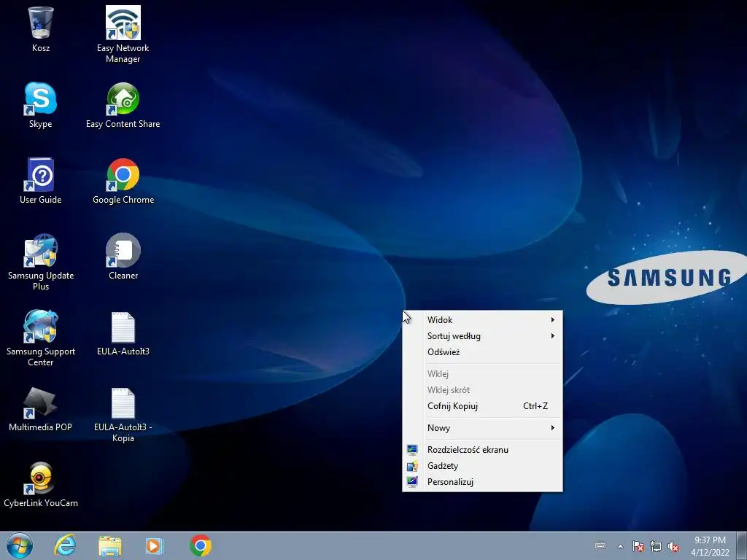Select the CyberLink YouCam shortcut
747x560 pixels.
pyautogui.click(x=41, y=484)
